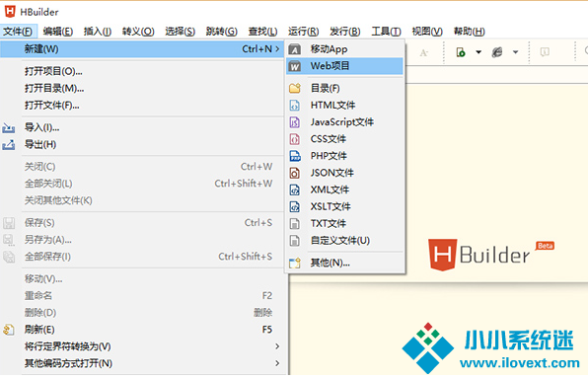Click the Web项目 W icon
This screenshot has height=379, width=588.
(295, 66)
